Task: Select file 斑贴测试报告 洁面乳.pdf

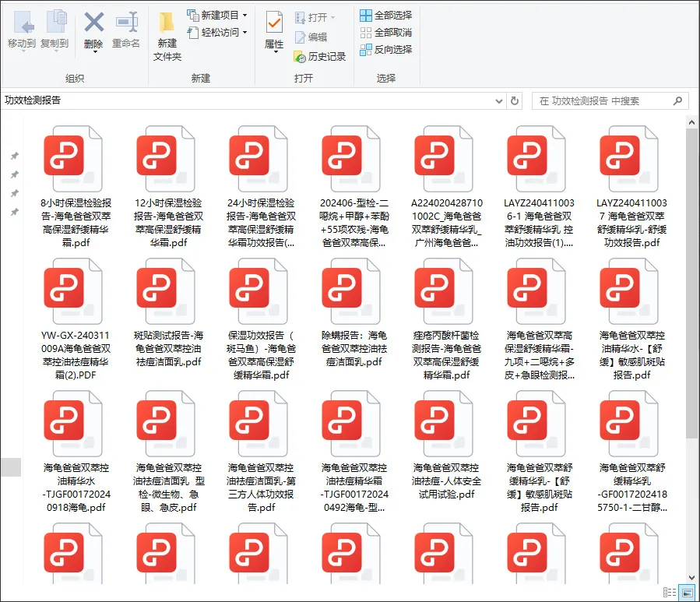Action: 168,312
